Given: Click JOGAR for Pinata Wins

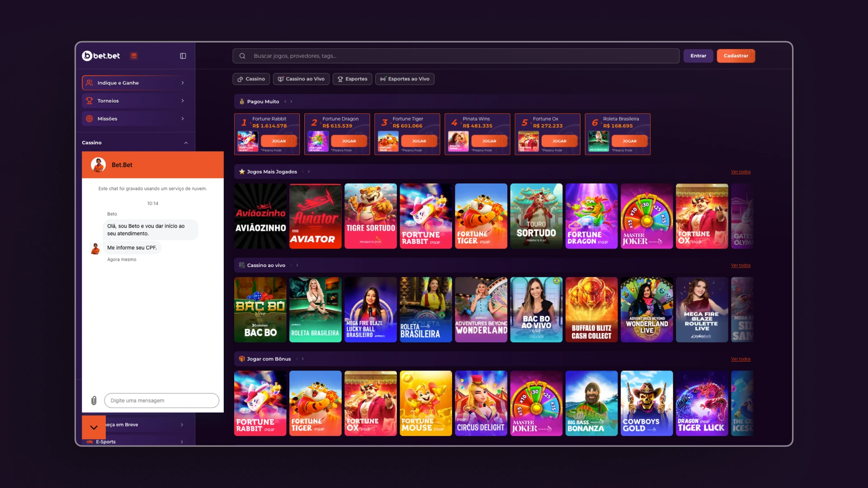Looking at the screenshot, I should [x=489, y=141].
